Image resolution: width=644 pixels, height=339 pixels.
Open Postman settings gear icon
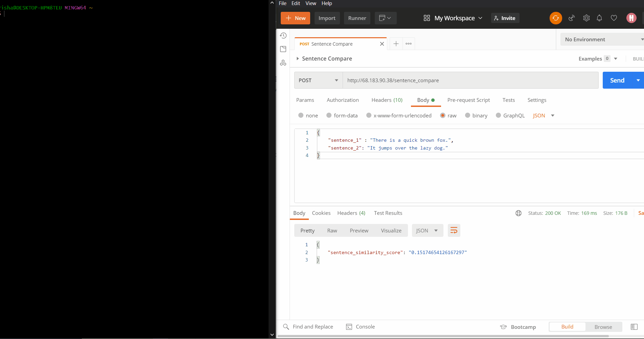pos(586,18)
